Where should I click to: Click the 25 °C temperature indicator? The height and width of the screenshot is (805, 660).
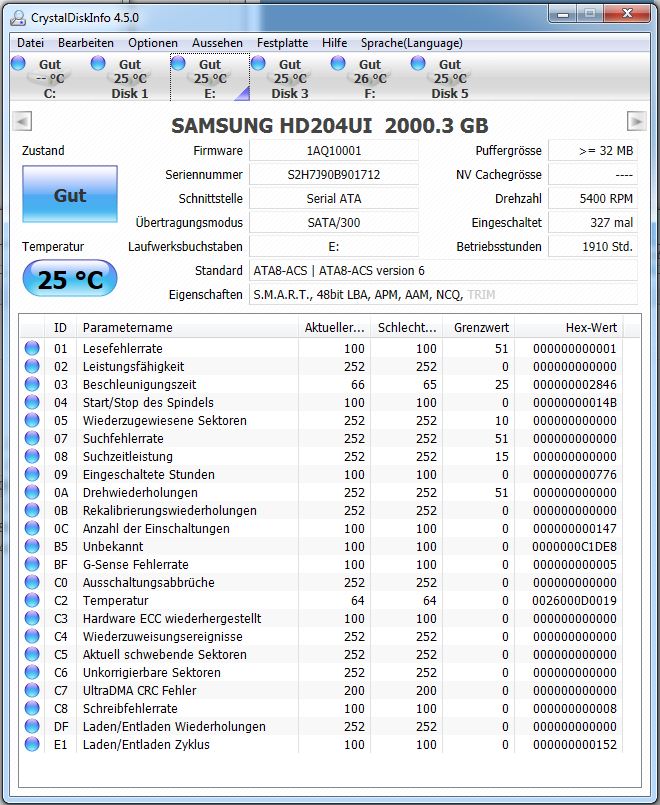70,279
